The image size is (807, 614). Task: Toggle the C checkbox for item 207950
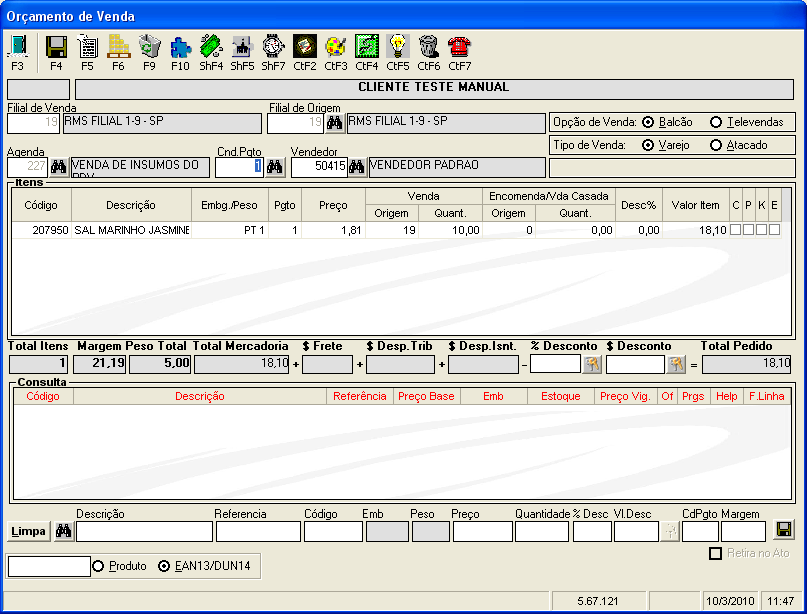[735, 230]
